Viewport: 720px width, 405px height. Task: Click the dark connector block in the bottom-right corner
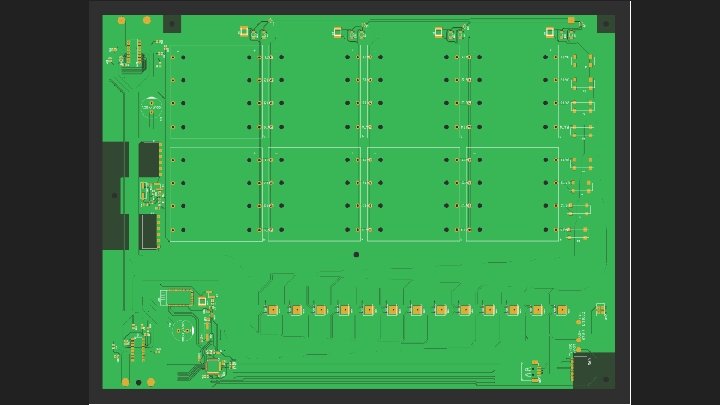click(x=594, y=370)
